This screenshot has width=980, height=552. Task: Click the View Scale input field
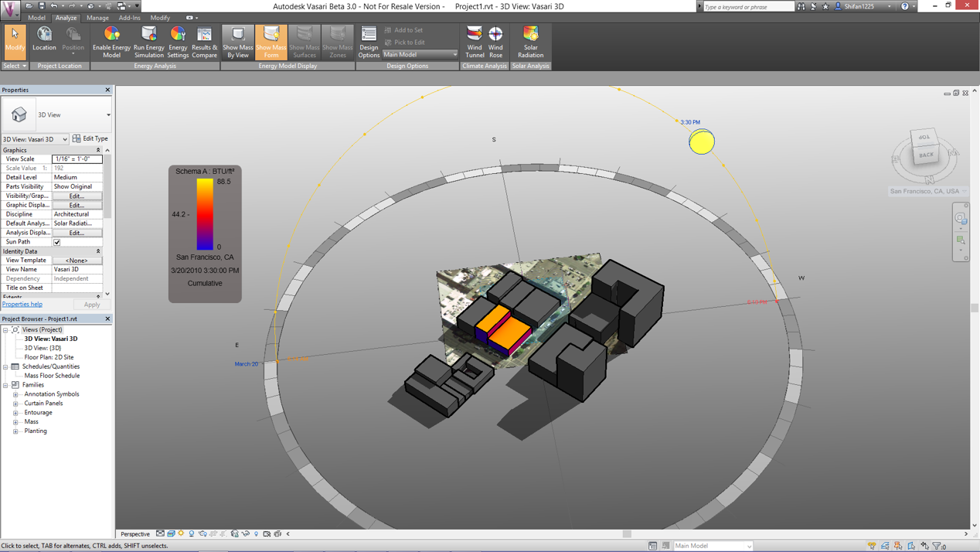[x=77, y=159]
